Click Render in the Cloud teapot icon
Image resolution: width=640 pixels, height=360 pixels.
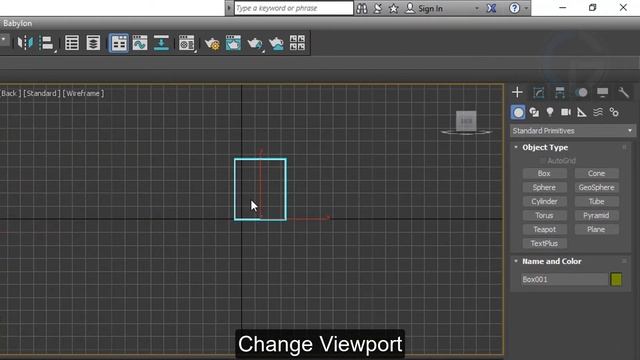[x=276, y=43]
